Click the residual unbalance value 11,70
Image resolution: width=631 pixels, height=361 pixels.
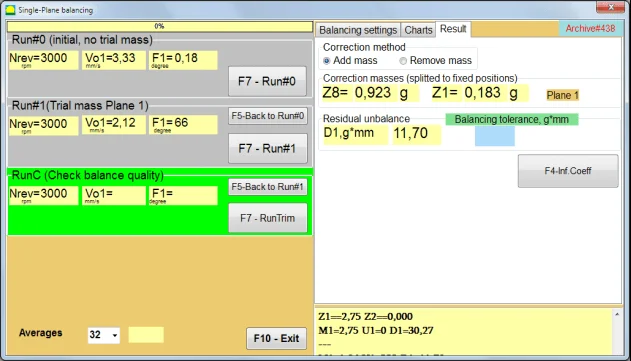click(417, 134)
